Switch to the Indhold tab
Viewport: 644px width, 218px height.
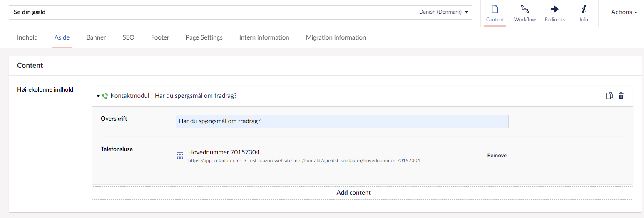point(27,37)
